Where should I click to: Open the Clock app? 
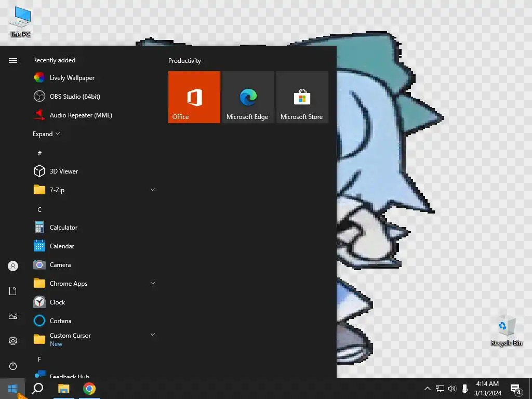click(x=95, y=302)
